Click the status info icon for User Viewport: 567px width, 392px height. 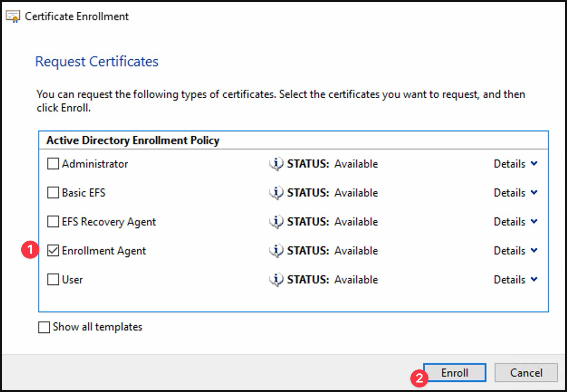pyautogui.click(x=276, y=280)
